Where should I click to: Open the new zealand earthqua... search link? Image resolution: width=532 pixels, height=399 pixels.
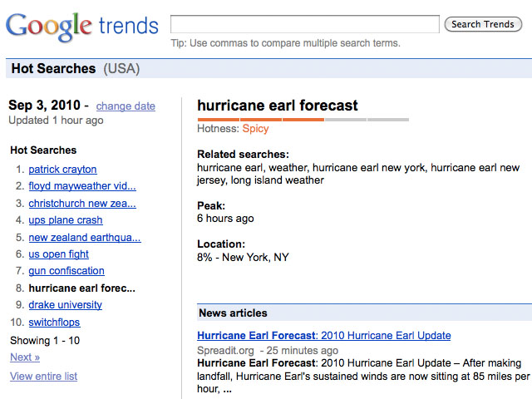[x=84, y=238]
